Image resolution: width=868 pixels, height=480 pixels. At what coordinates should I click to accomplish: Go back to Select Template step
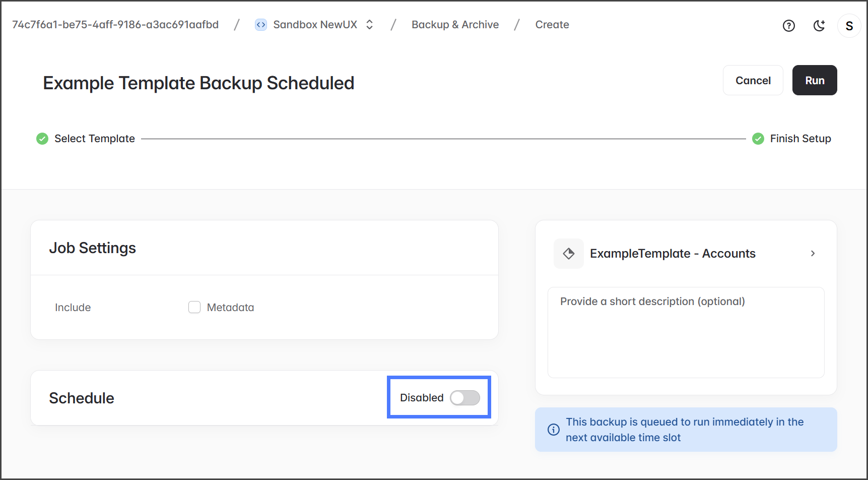pos(95,139)
